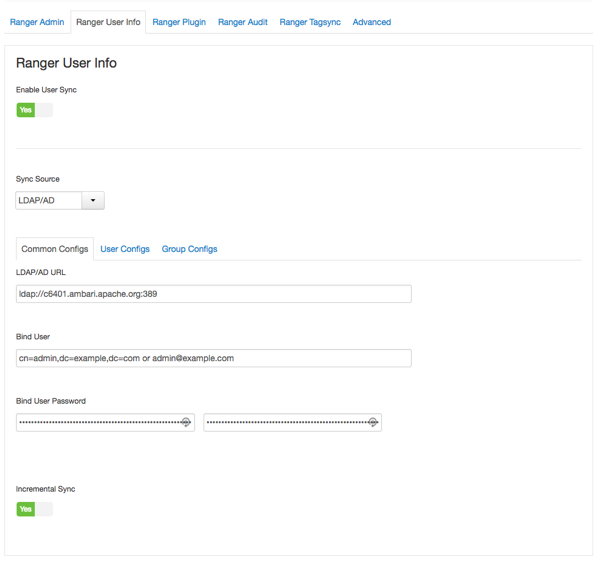This screenshot has height=564, width=600.
Task: Switch to the Ranger Admin tab
Action: point(37,22)
